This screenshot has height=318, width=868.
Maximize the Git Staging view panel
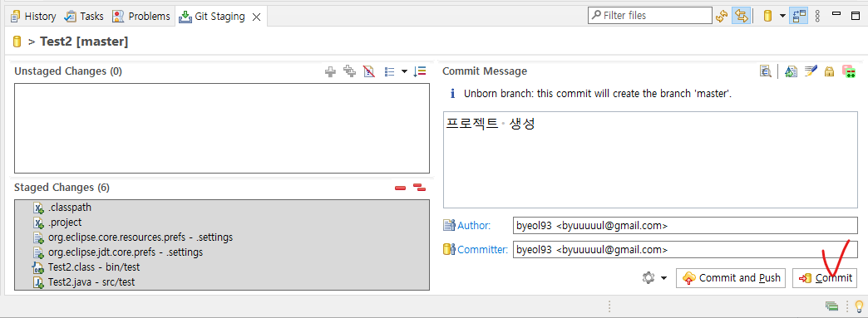coord(856,16)
